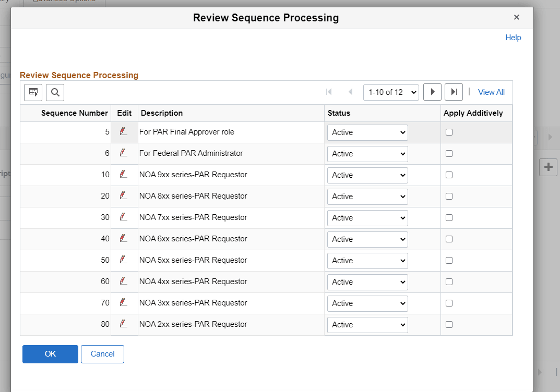Viewport: 560px width, 392px height.
Task: Change Status dropdown on NOA 4xx series row
Action: click(x=367, y=281)
